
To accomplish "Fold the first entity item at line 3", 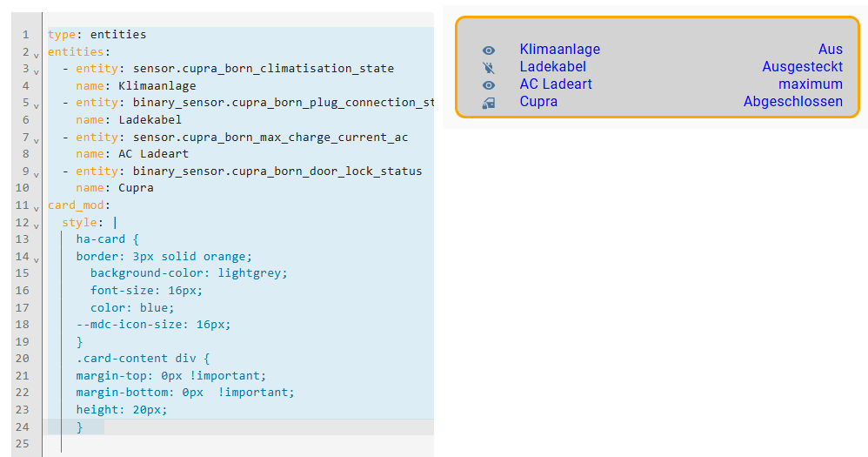I will [36, 71].
